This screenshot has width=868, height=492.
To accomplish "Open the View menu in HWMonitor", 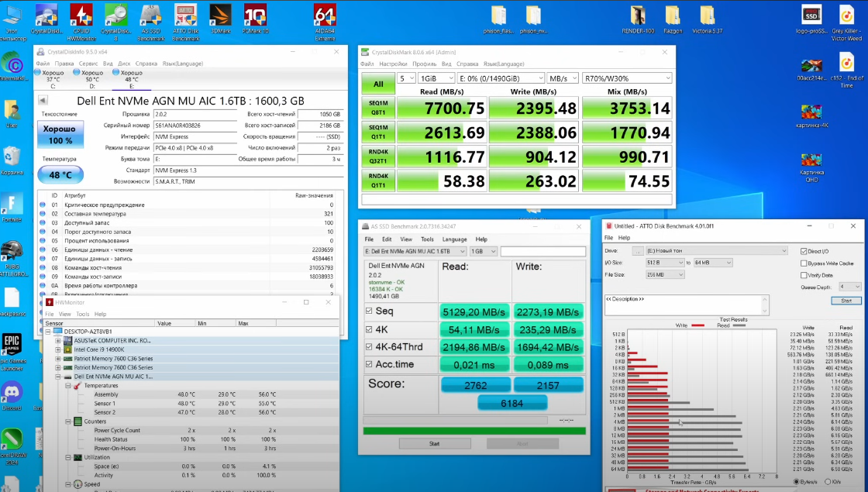I will tap(65, 315).
